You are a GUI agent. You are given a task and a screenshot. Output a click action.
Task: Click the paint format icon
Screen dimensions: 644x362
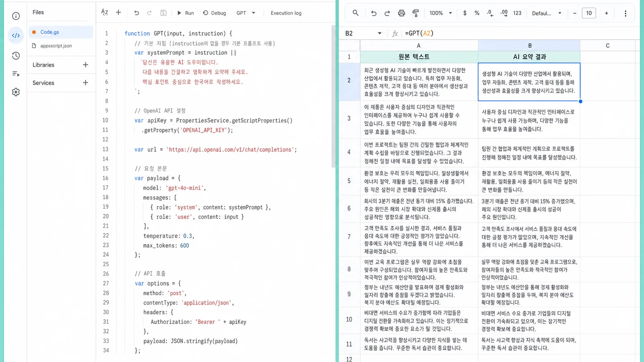point(415,13)
